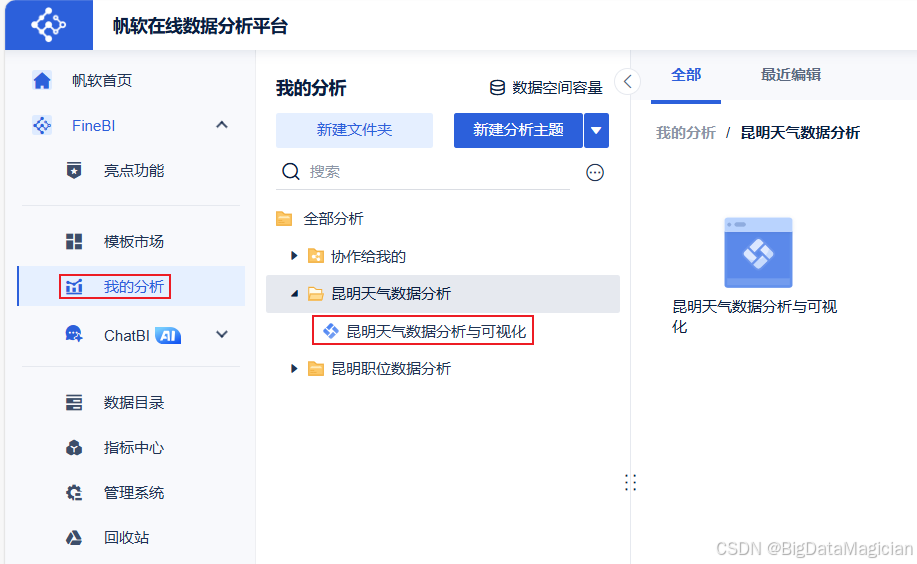Click the FineBI diamond icon
917x564 pixels.
click(x=42, y=125)
